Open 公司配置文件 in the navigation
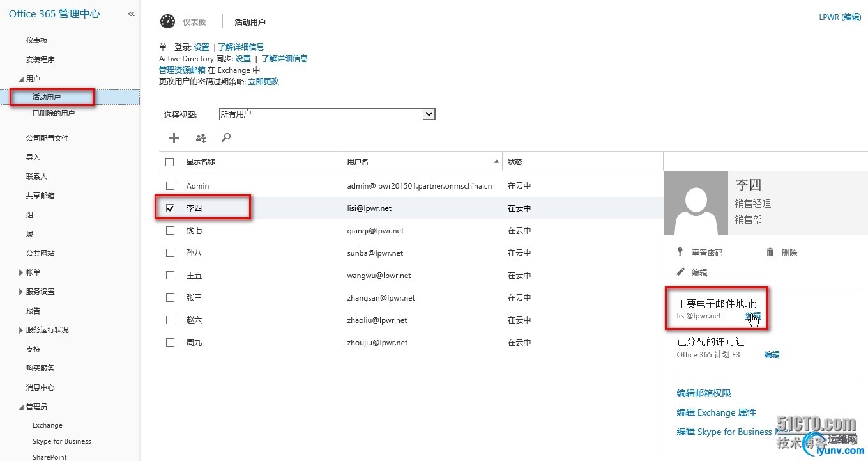Screen dimensions: 868x461 (x=47, y=138)
